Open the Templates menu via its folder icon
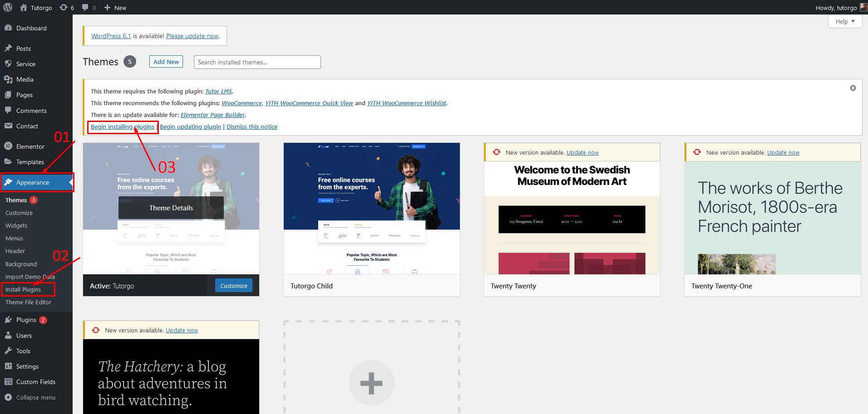 (x=8, y=161)
